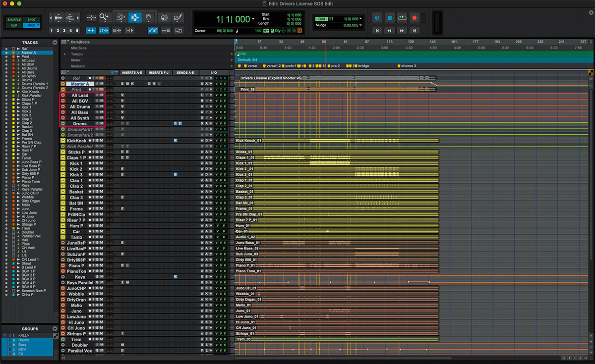Viewport: 595px width, 364px height.
Task: Recall zoom preset 5
Action: (77, 31)
